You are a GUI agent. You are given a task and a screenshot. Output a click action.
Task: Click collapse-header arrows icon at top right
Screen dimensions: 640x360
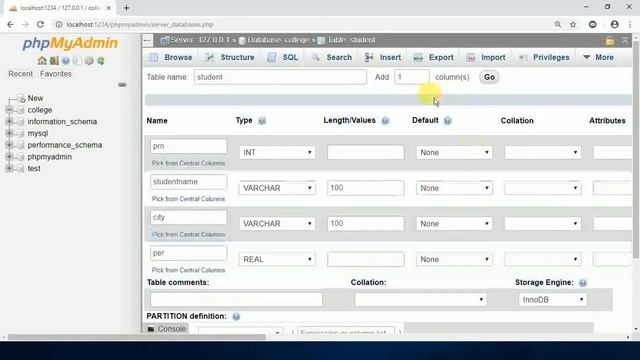(x=625, y=40)
